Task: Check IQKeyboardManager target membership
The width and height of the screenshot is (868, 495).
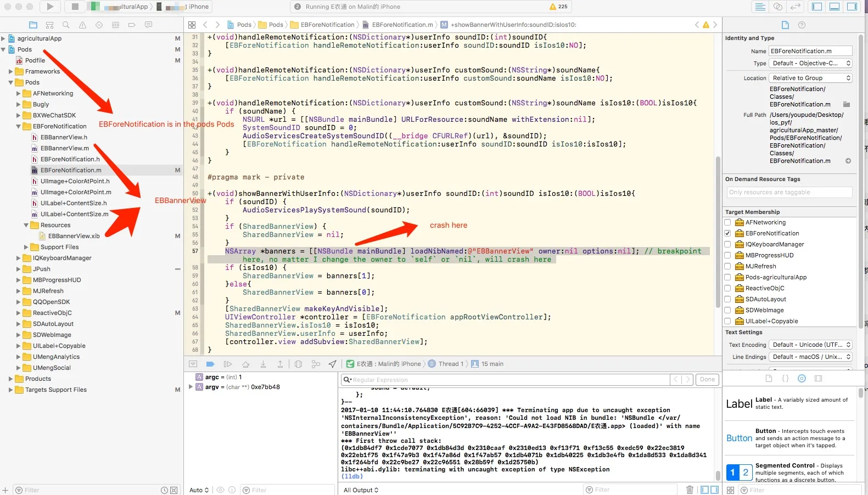Action: [x=727, y=244]
